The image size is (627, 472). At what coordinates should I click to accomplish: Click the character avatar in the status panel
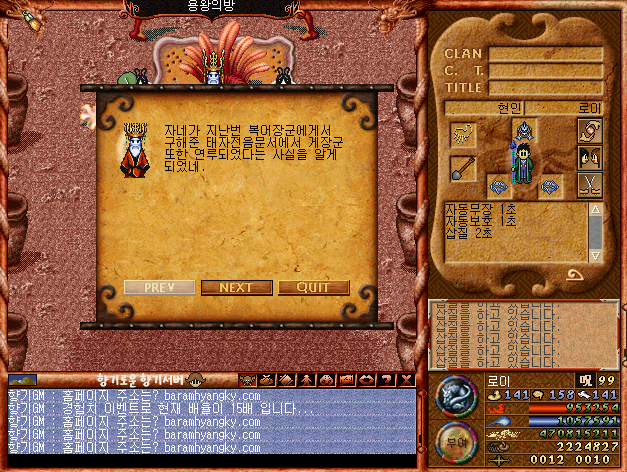pyautogui.click(x=523, y=163)
